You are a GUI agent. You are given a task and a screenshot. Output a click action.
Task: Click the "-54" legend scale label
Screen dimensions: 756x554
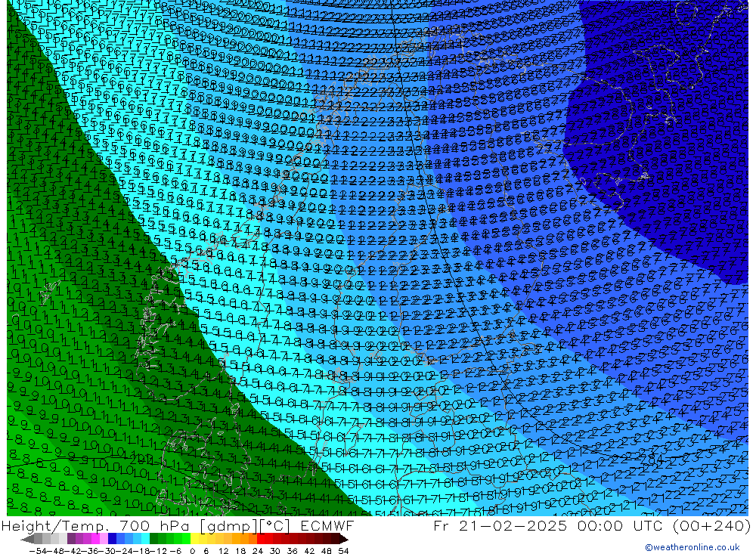point(38,551)
